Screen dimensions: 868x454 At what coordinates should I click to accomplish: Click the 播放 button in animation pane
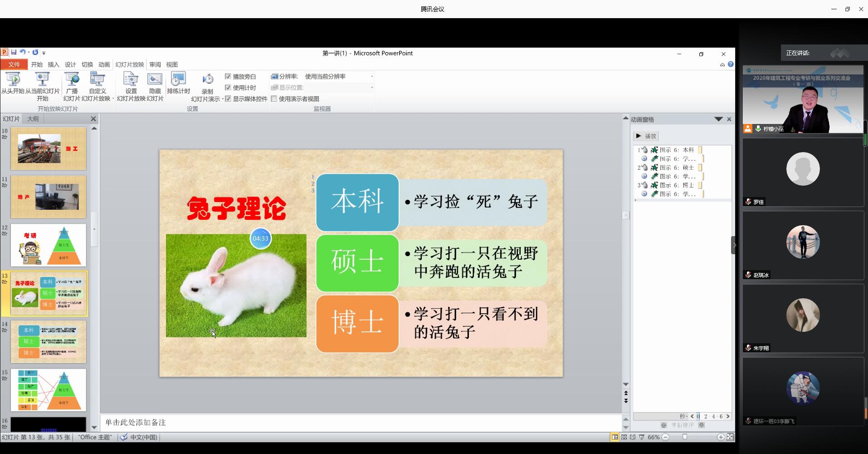pyautogui.click(x=647, y=136)
